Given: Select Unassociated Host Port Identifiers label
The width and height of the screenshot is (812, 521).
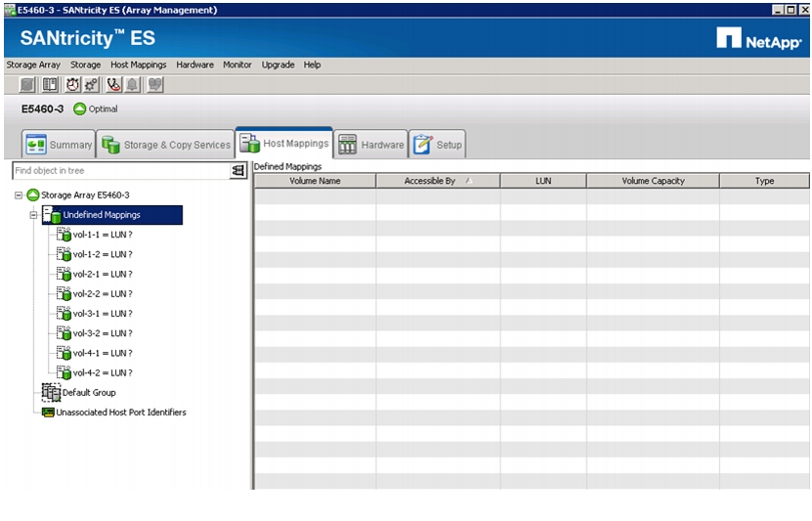Looking at the screenshot, I should tap(121, 412).
